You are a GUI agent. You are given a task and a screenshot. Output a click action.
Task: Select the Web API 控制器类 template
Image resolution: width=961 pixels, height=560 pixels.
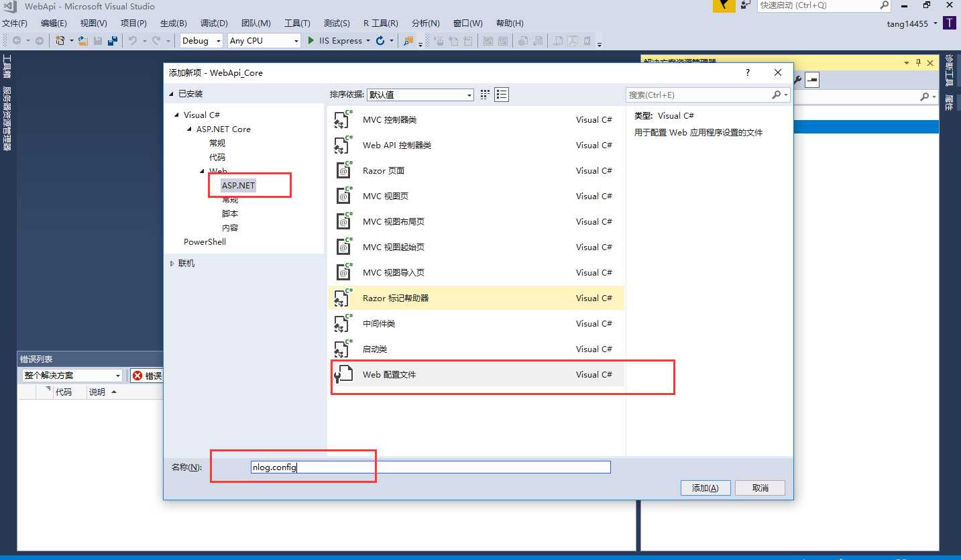[x=477, y=146]
